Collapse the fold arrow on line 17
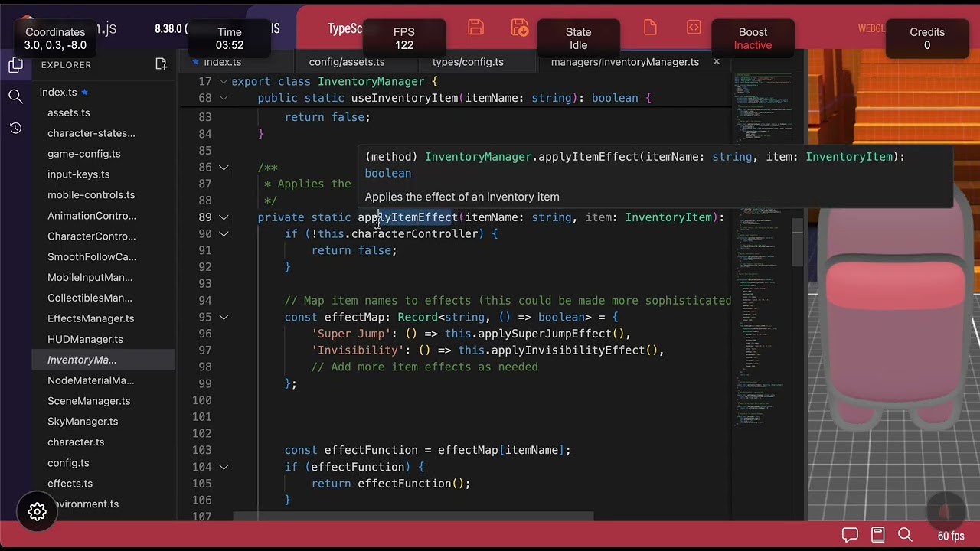980x551 pixels. point(224,82)
